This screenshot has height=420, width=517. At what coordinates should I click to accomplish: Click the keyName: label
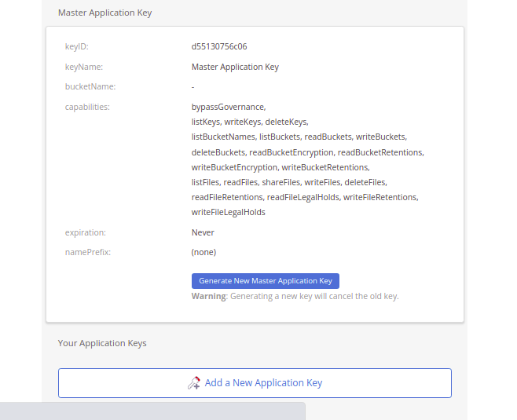pos(84,67)
